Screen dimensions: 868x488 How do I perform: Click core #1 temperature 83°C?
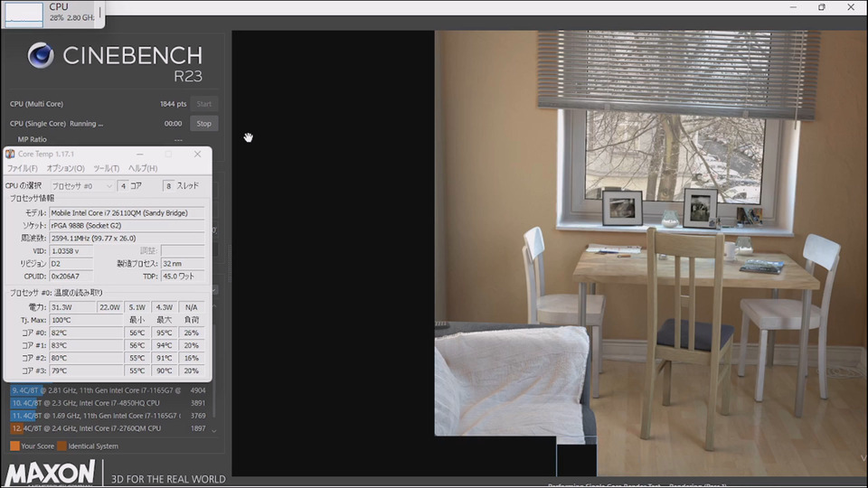click(x=86, y=345)
